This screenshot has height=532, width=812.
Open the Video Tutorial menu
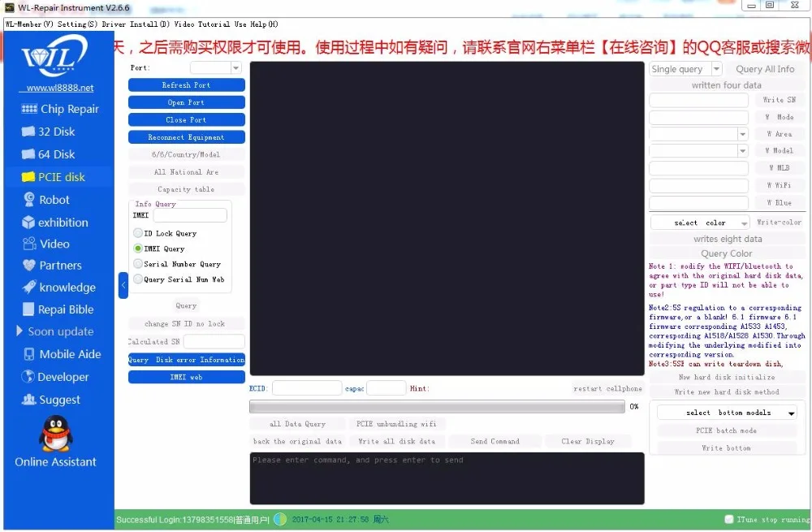coord(202,24)
